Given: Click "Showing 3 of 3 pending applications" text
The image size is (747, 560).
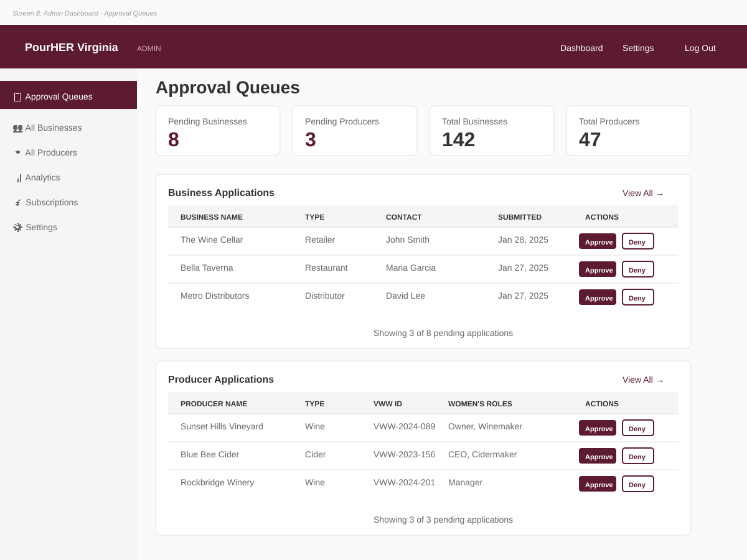Looking at the screenshot, I should click(x=443, y=520).
